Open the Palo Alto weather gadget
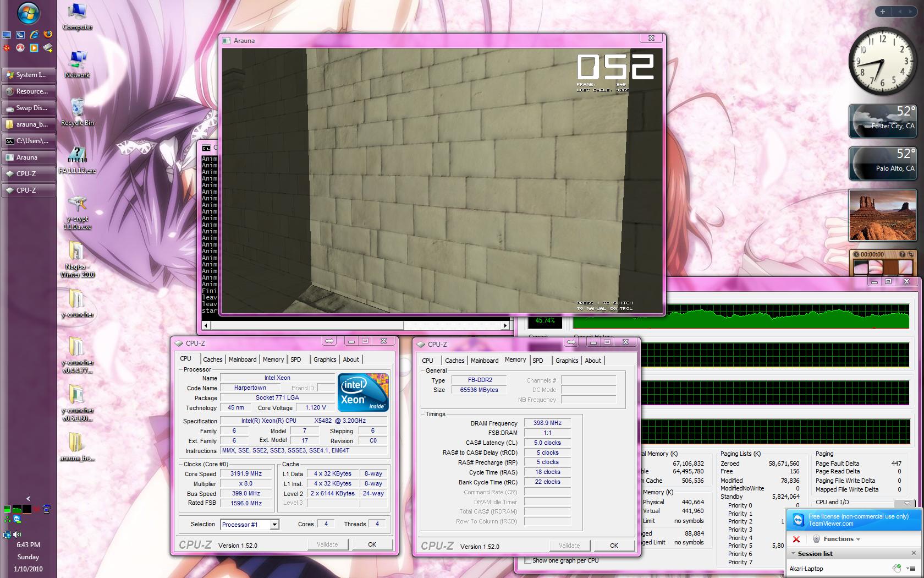The image size is (924, 578). tap(882, 163)
